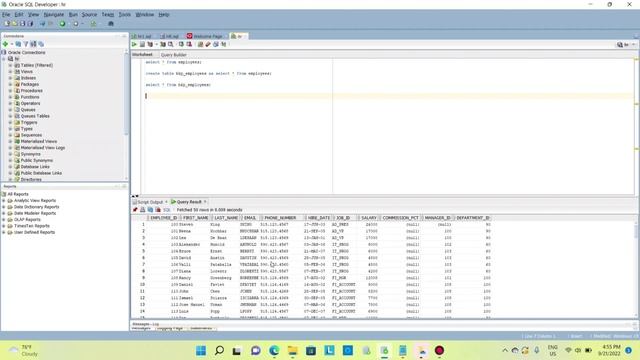
Task: Click the Debug icon in main toolbar
Action: 76,24
